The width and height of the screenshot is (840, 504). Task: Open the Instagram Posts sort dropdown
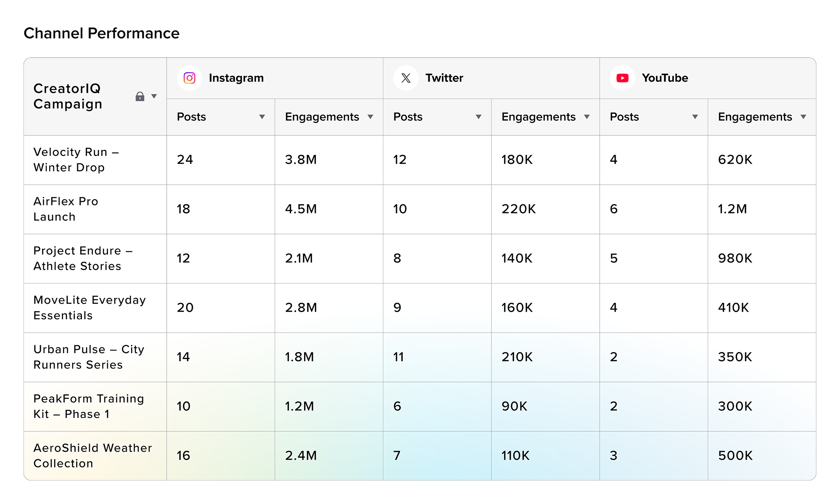coord(261,117)
